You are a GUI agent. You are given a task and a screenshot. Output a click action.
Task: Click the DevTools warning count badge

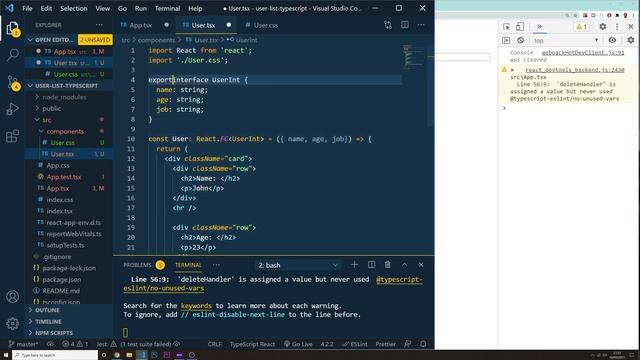[581, 27]
